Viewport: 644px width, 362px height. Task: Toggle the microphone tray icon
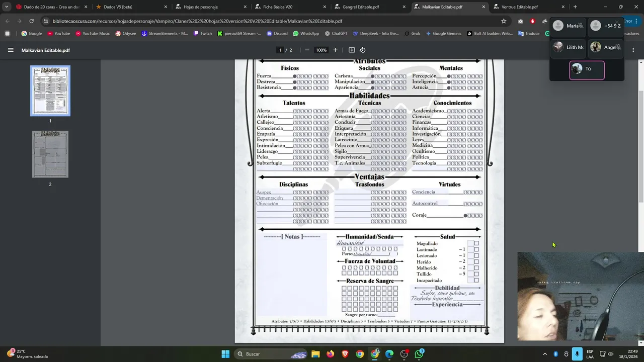577,354
